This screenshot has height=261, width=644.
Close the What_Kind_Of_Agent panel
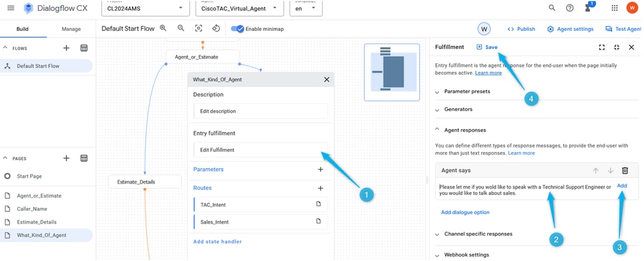click(327, 80)
